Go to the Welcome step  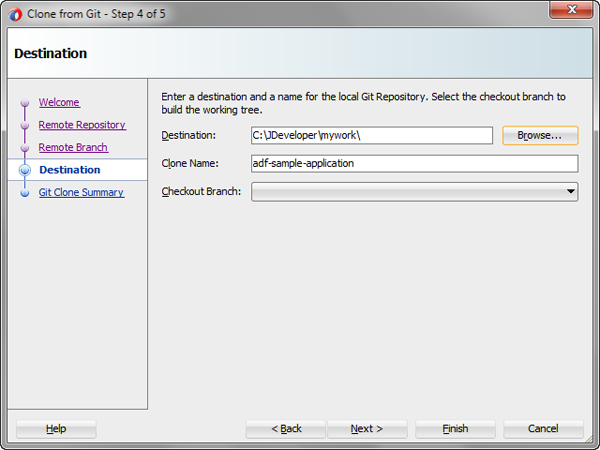[x=59, y=103]
